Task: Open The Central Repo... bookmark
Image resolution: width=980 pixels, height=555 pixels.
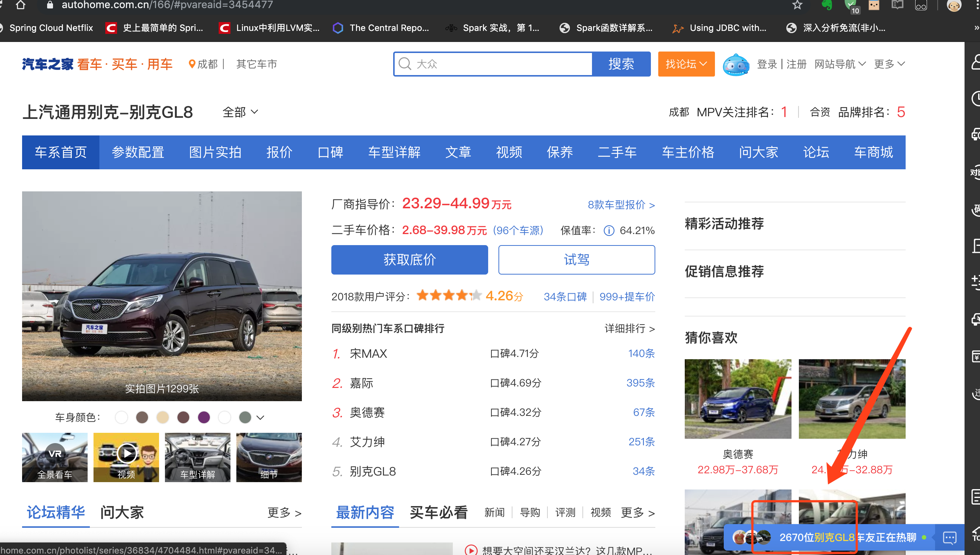Action: tap(381, 28)
